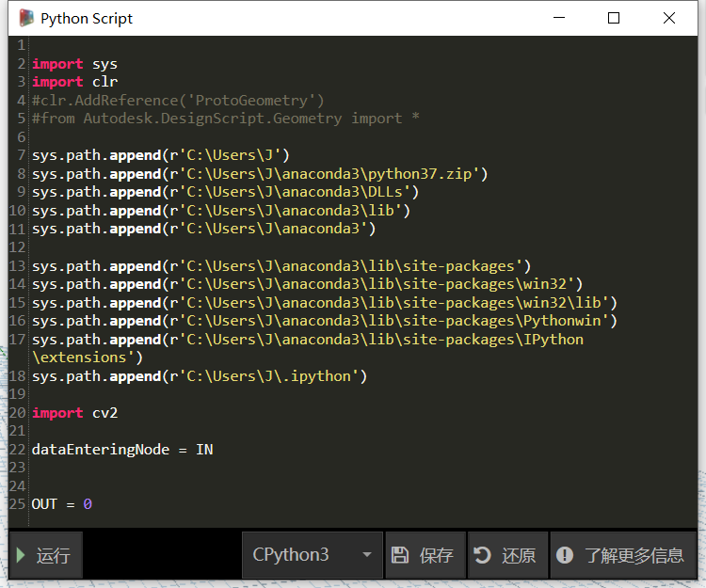706x588 pixels.
Task: Click line number 1 in gutter
Action: [21, 45]
